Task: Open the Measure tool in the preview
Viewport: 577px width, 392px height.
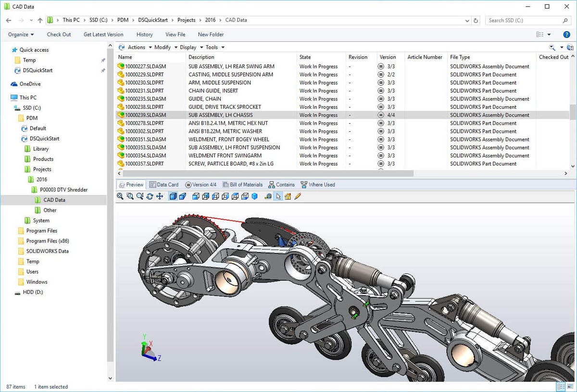Action: tap(268, 196)
